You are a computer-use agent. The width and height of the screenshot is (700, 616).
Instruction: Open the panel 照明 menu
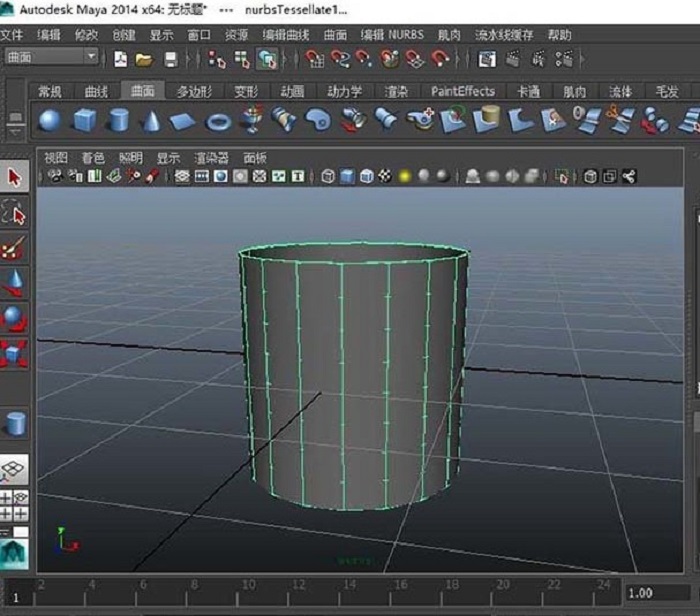130,158
